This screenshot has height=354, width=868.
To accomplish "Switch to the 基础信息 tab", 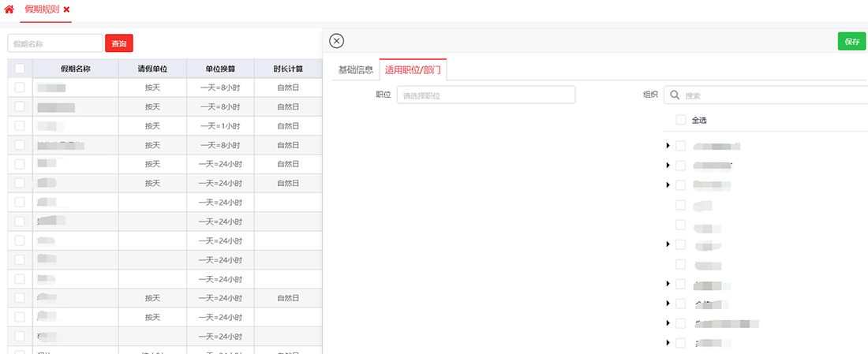I will point(355,69).
